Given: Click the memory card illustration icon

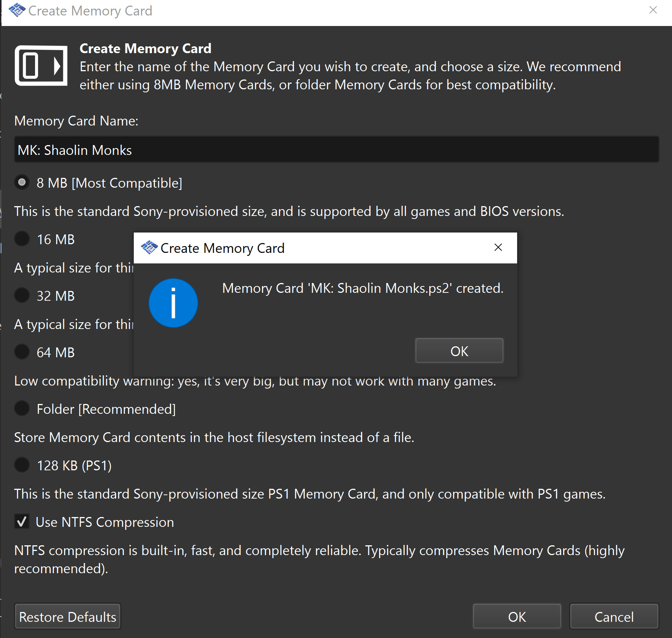Looking at the screenshot, I should tap(41, 66).
